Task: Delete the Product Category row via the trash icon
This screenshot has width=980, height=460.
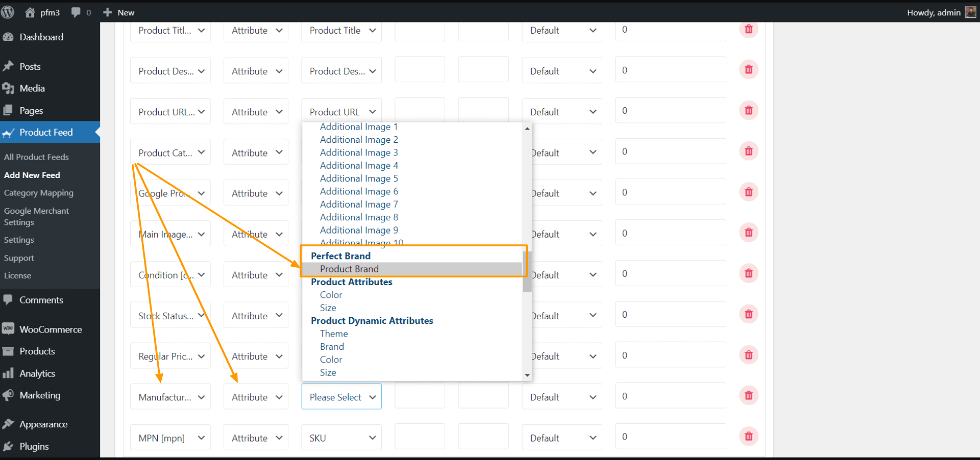Action: [749, 151]
